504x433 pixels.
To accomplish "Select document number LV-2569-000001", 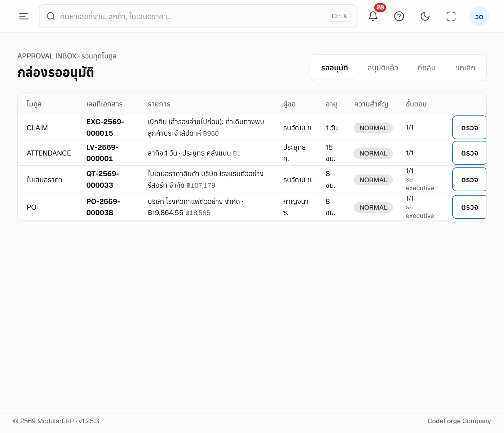I will point(102,153).
